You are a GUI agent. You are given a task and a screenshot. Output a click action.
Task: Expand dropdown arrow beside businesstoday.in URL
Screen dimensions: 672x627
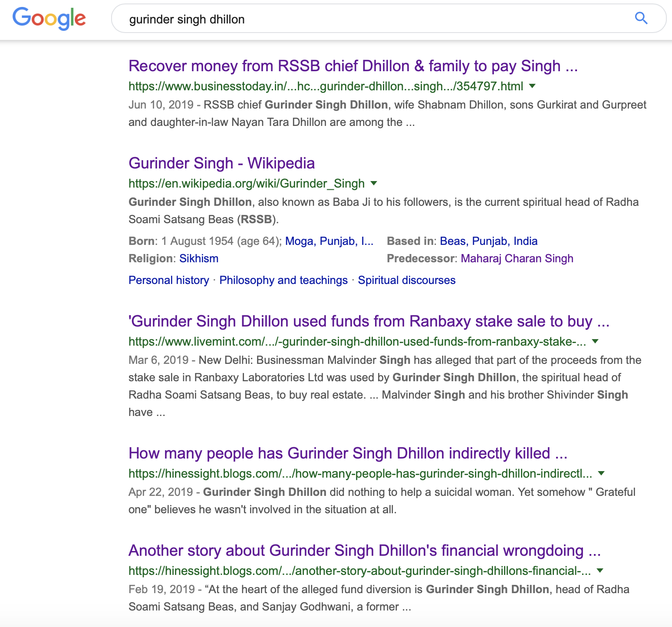(x=532, y=86)
